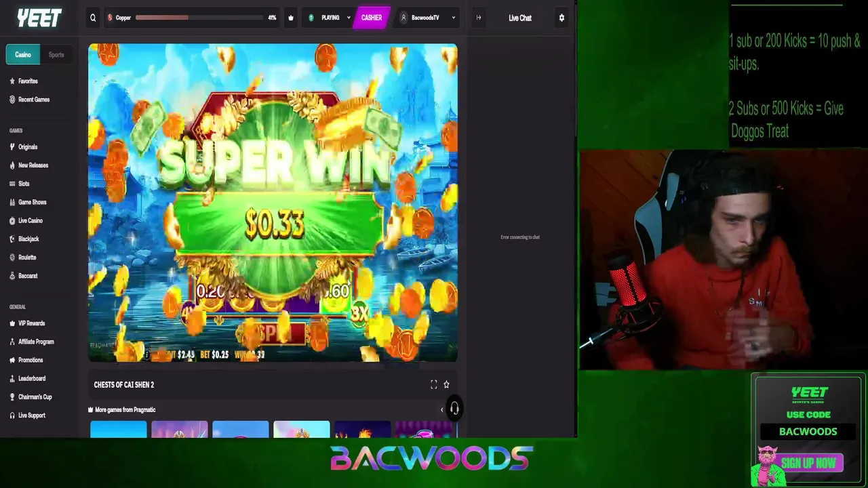The image size is (868, 488).
Task: Click the YEET logo
Action: [39, 18]
